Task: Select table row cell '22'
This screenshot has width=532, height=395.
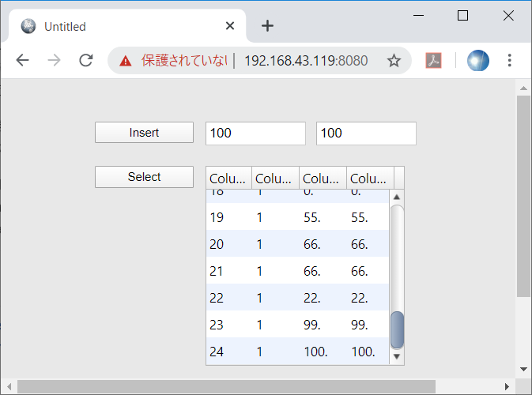Action: [x=217, y=298]
